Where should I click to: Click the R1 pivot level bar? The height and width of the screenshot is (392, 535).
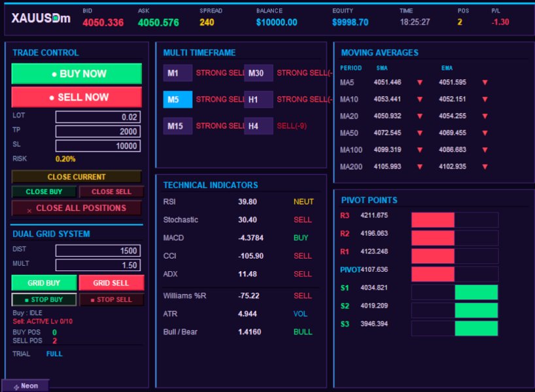(x=455, y=256)
